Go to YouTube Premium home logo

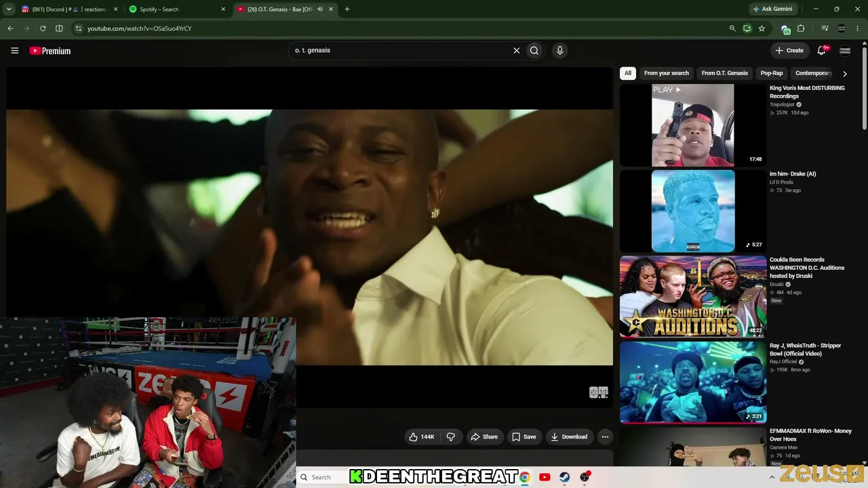click(50, 51)
